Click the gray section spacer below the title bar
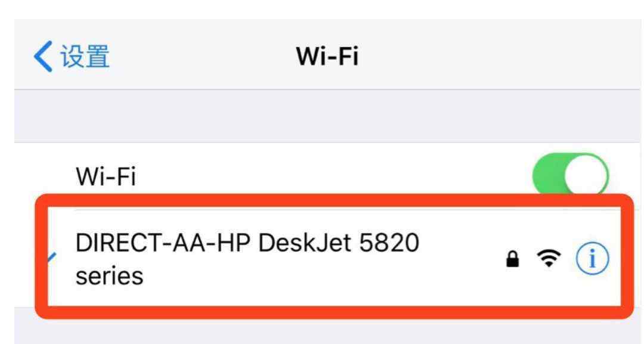Viewport: 644px width, 344px height. coord(327,116)
